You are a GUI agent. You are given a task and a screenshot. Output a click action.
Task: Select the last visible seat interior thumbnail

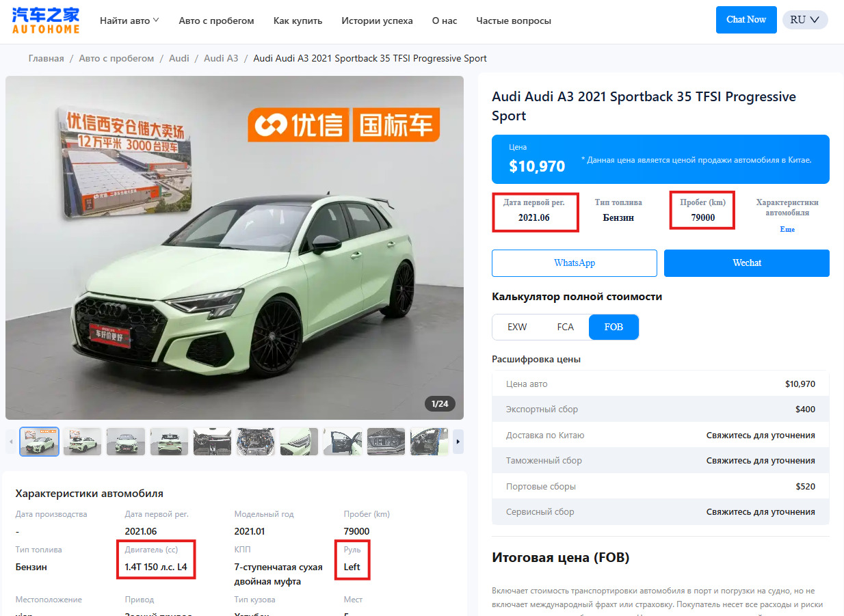coord(430,442)
